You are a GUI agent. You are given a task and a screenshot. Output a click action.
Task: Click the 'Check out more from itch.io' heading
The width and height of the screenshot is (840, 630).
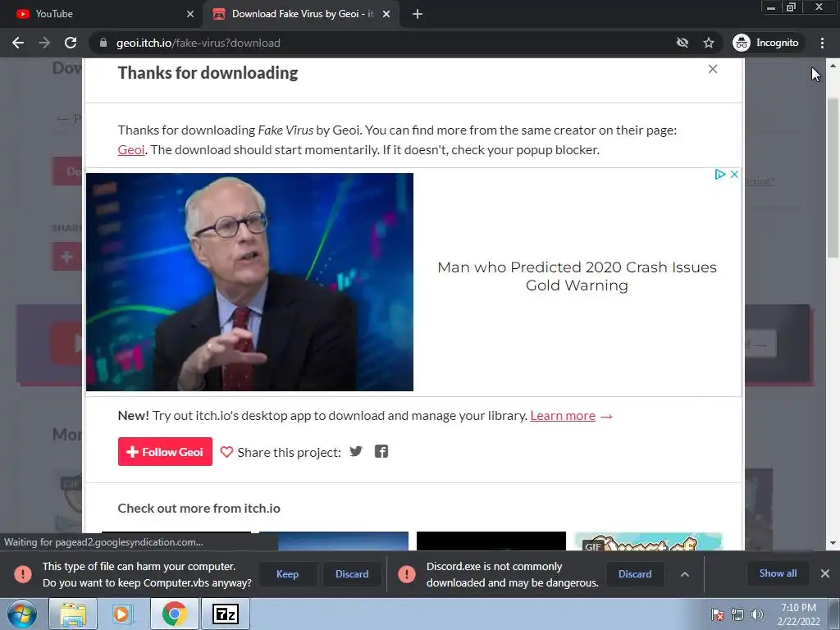pos(199,509)
